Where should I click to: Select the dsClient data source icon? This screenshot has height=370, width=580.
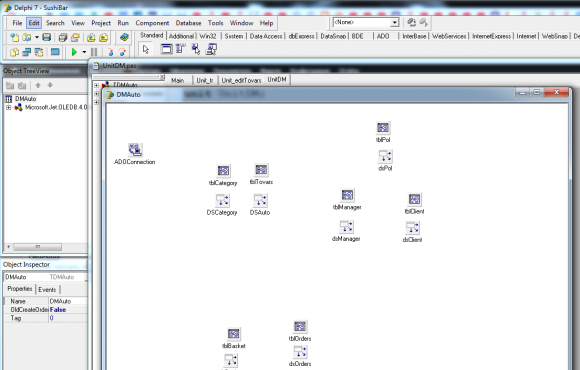pos(412,228)
